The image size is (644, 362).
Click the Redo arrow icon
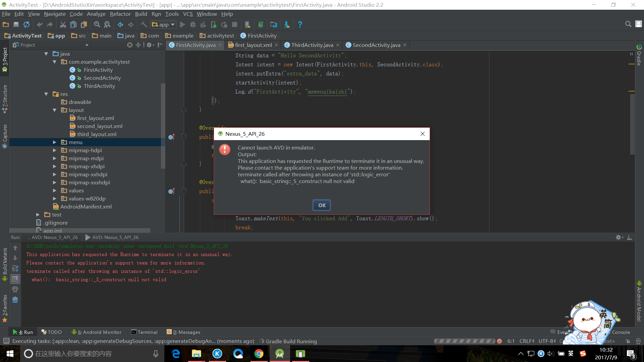(50, 24)
